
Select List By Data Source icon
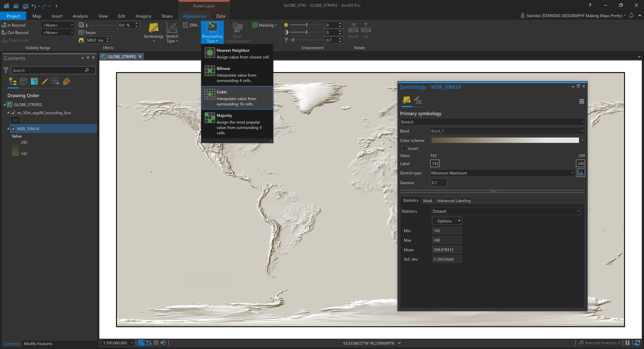23,81
